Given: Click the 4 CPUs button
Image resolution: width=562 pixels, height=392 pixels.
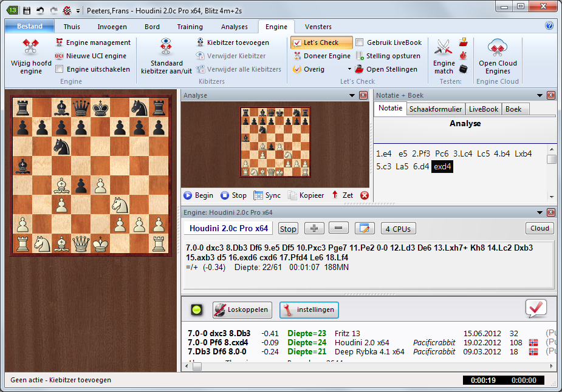Looking at the screenshot, I should pyautogui.click(x=398, y=229).
